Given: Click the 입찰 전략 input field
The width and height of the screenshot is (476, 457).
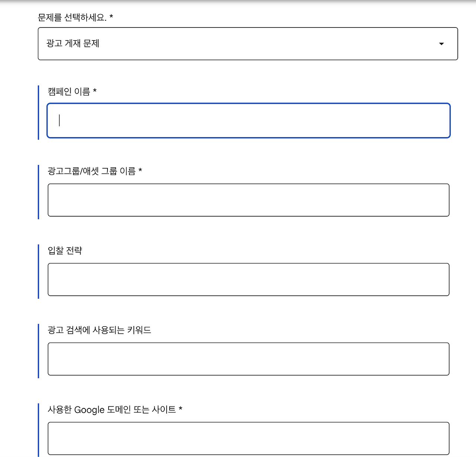Looking at the screenshot, I should (248, 279).
